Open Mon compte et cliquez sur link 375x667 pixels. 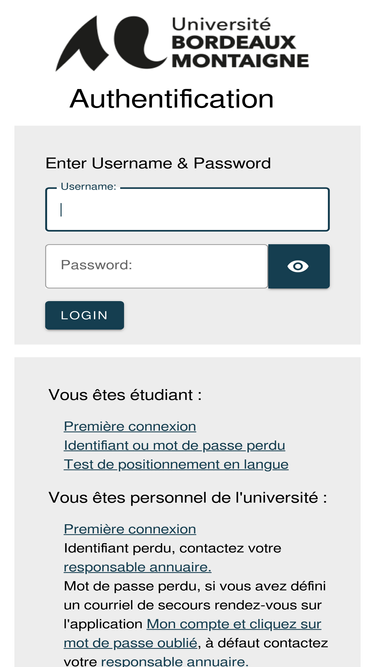[x=234, y=624]
